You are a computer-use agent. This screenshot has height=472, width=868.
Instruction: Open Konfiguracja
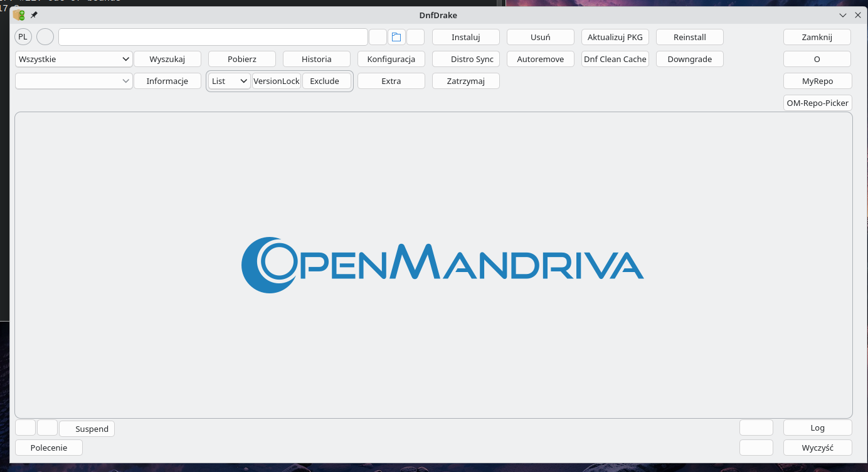pyautogui.click(x=391, y=59)
